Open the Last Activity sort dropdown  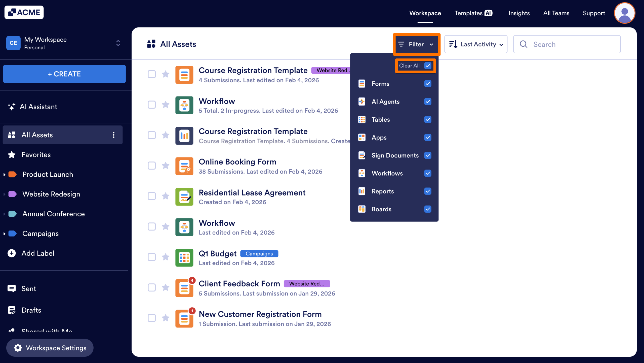(x=476, y=44)
